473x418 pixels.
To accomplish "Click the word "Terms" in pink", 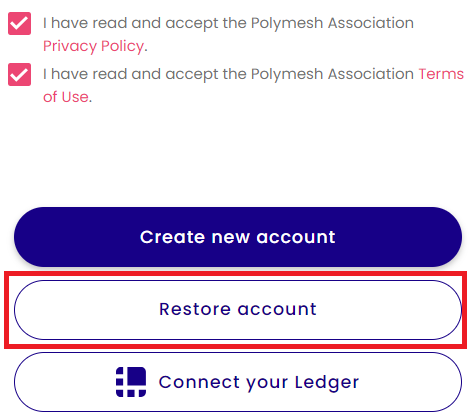I will (441, 74).
